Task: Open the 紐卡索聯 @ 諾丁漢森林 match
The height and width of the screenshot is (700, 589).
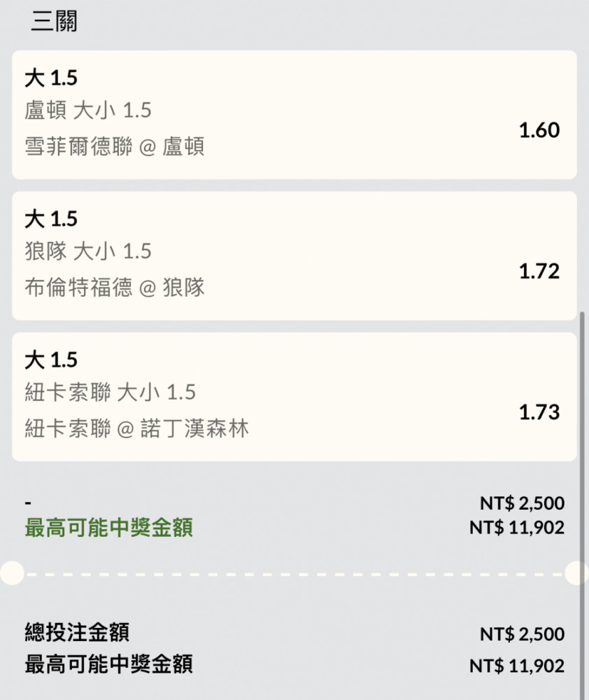Action: [137, 429]
